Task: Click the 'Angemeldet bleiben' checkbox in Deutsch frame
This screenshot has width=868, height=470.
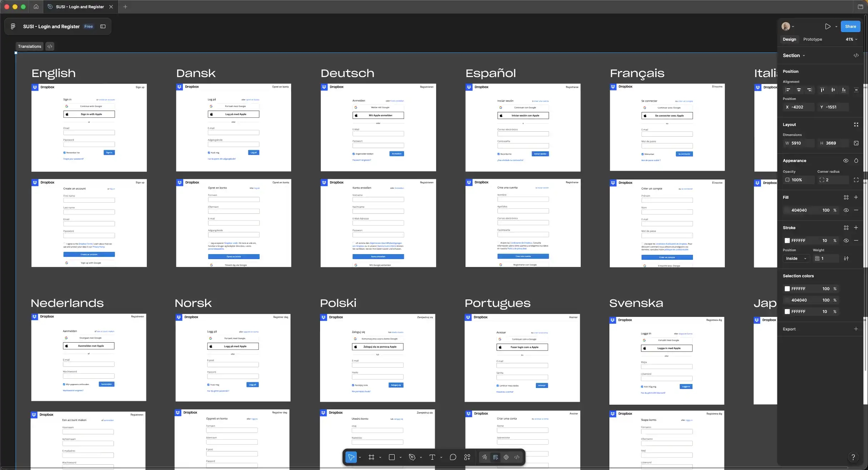Action: [354, 154]
